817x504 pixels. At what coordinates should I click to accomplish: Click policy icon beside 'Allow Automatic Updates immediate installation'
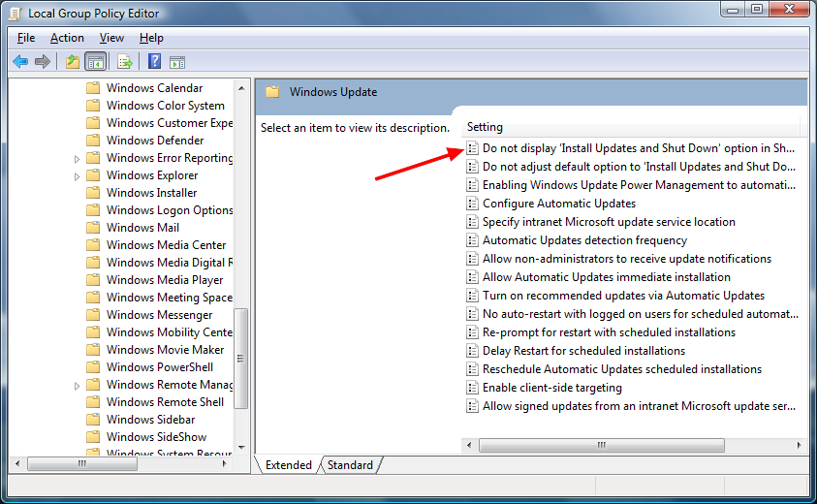coord(472,277)
